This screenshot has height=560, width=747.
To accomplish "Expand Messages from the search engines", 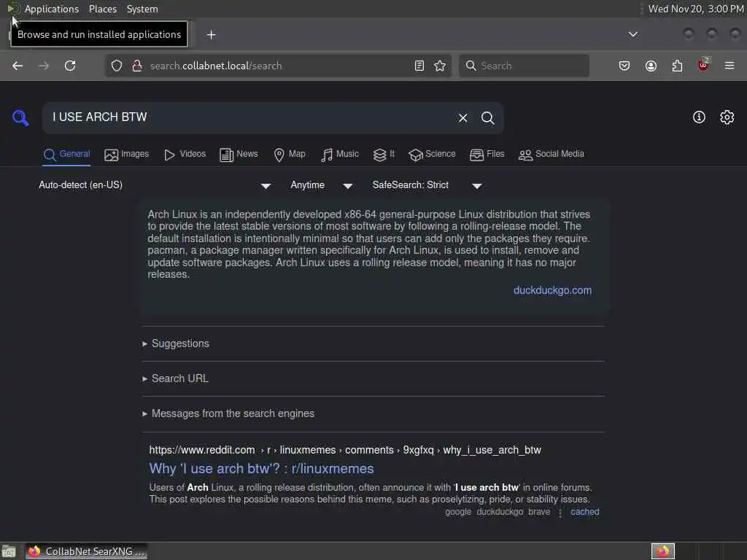I will pos(228,413).
